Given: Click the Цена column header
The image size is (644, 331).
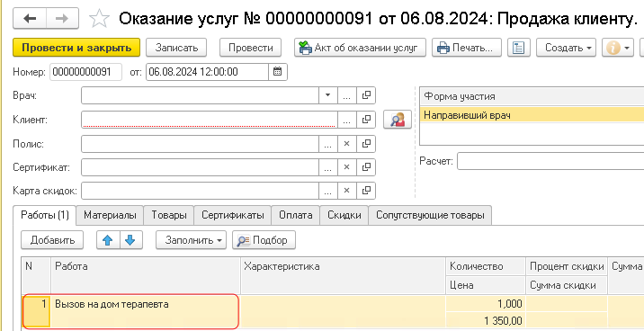Looking at the screenshot, I should pos(486,284).
